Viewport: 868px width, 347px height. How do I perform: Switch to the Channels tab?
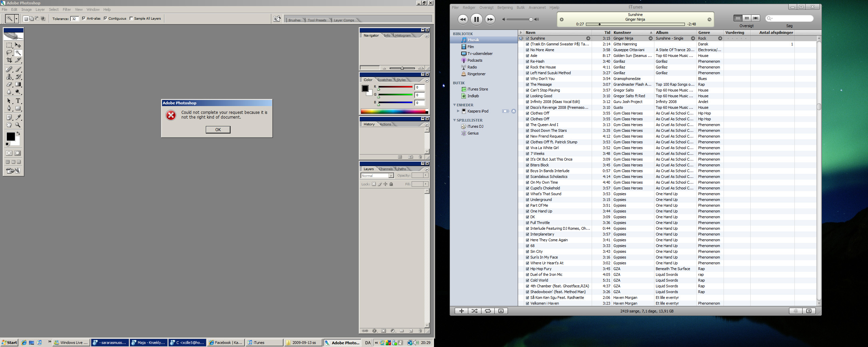(386, 169)
